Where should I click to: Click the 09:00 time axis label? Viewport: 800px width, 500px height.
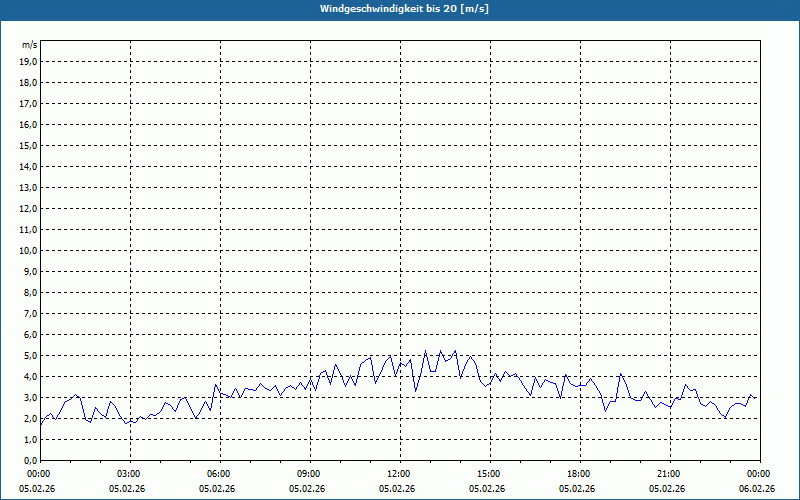tap(310, 473)
